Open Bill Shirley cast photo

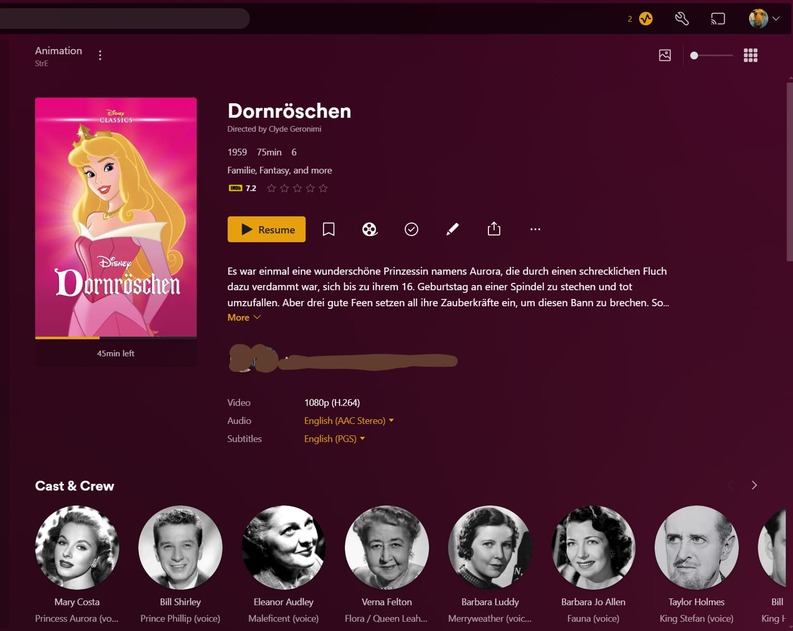180,548
